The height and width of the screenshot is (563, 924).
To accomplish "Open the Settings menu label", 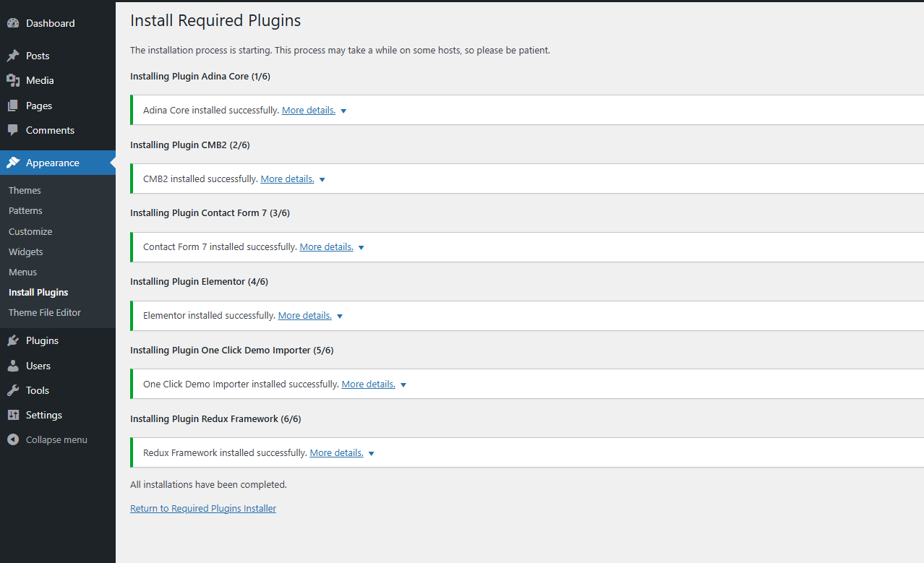I will (44, 415).
